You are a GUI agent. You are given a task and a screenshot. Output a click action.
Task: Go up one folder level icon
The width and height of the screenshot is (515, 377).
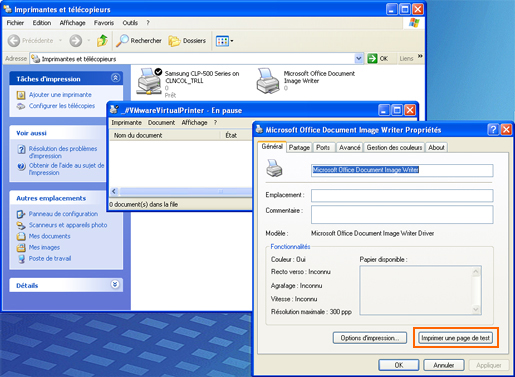tap(102, 41)
